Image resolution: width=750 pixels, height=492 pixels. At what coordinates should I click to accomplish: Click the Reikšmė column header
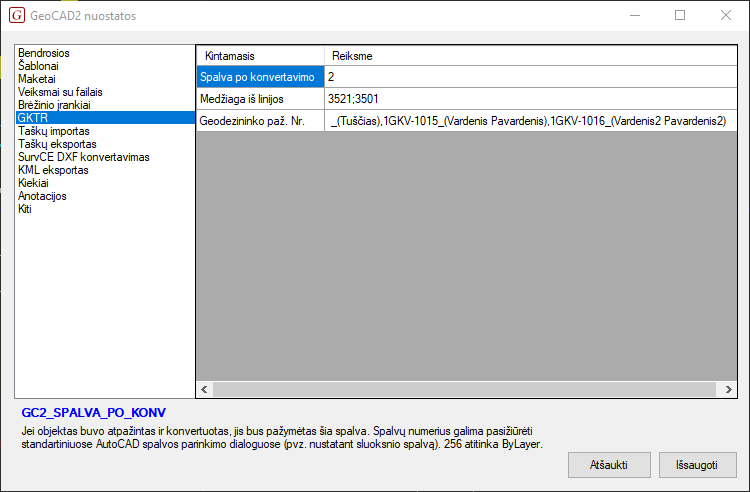click(x=530, y=56)
